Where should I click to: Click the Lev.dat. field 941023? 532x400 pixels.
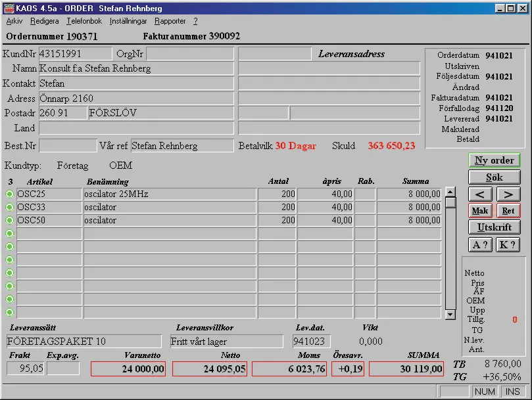pyautogui.click(x=312, y=342)
